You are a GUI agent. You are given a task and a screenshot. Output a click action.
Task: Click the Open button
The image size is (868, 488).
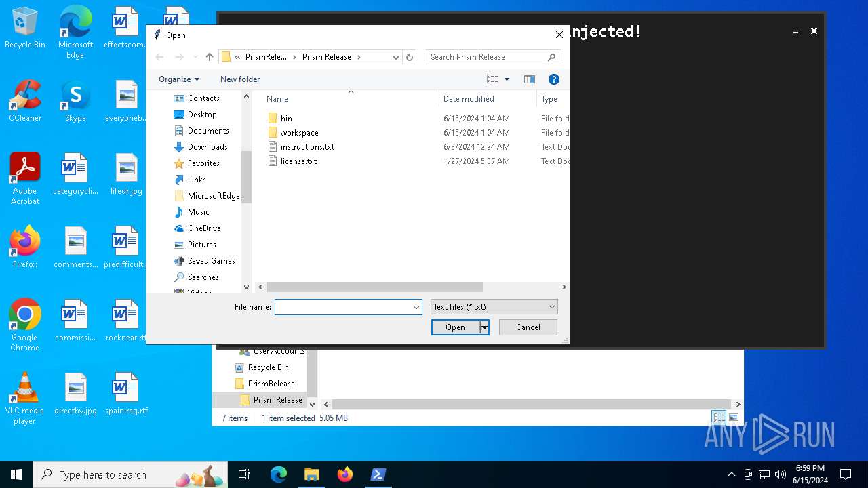coord(456,327)
